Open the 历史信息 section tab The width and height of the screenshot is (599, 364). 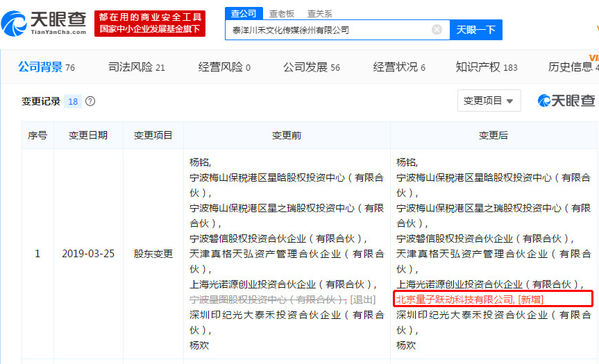coord(573,67)
